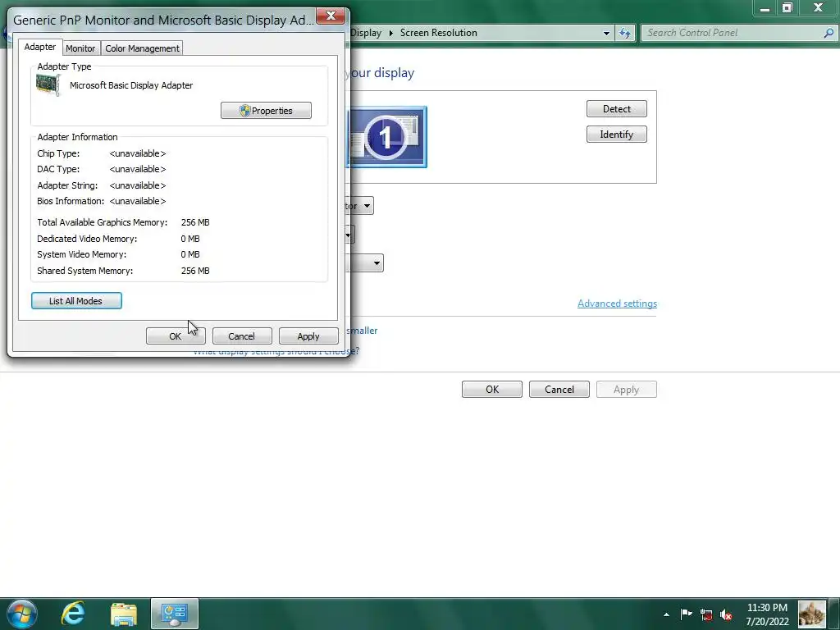Click Total Available Graphics Memory value 256 MB
Image resolution: width=840 pixels, height=630 pixels.
point(195,222)
